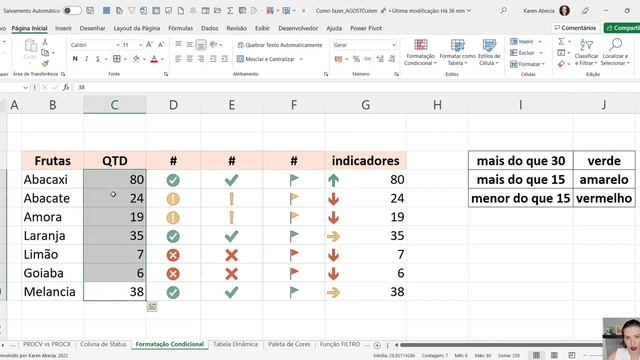Select cell containing Melancia
The image size is (640, 360).
click(53, 292)
